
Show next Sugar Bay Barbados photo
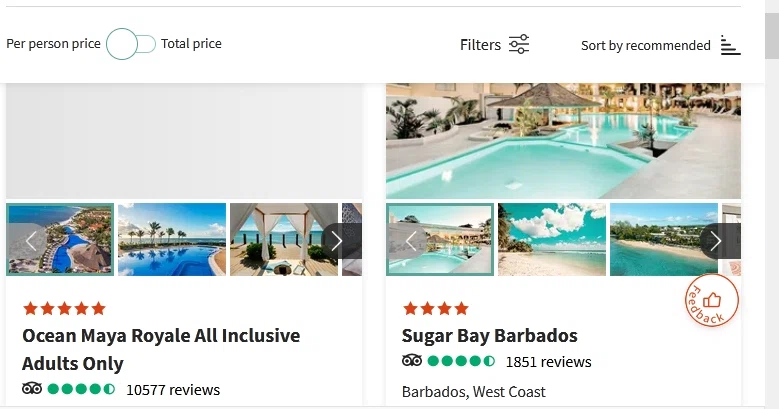[715, 240]
